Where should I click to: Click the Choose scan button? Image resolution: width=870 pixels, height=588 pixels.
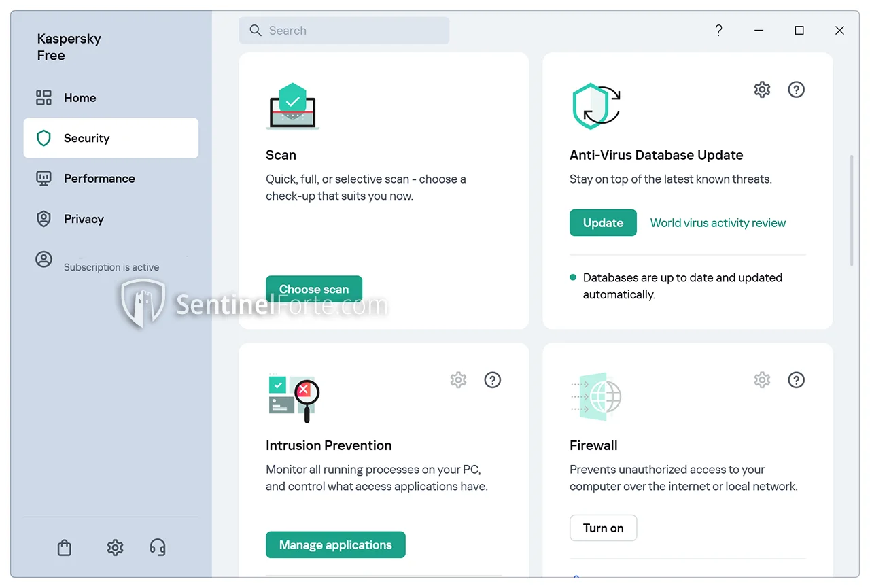pyautogui.click(x=314, y=289)
